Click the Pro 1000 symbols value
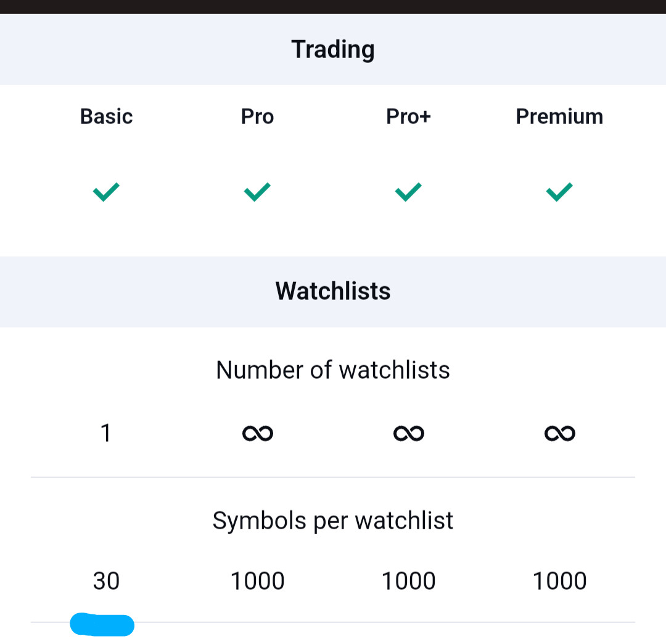This screenshot has width=666, height=644. pyautogui.click(x=257, y=580)
